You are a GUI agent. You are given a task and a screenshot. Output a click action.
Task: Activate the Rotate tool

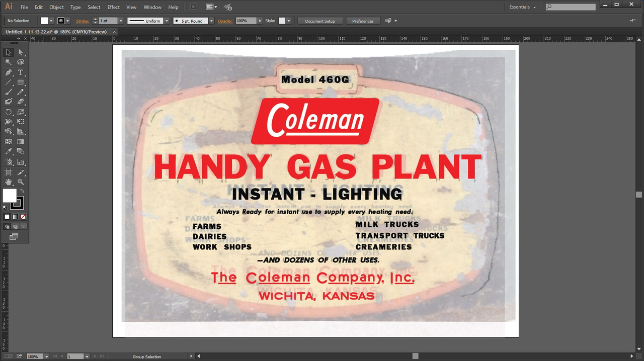pyautogui.click(x=9, y=112)
